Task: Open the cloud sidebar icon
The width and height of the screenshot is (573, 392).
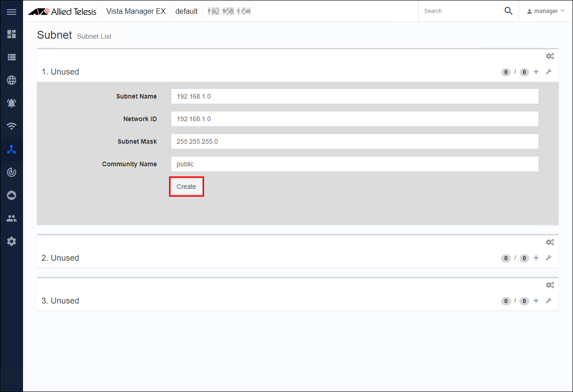Action: pos(12,195)
